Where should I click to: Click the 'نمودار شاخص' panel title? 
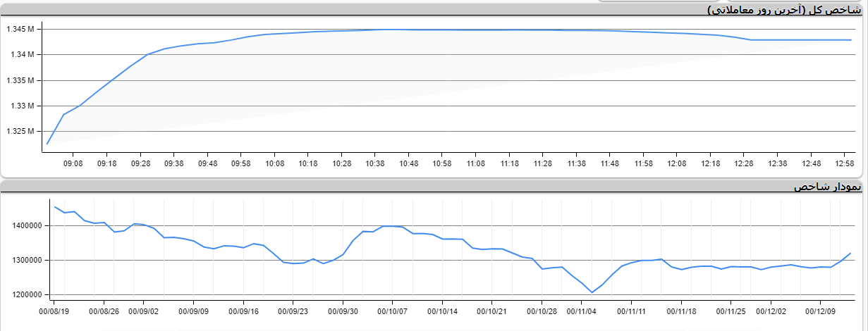(x=827, y=187)
